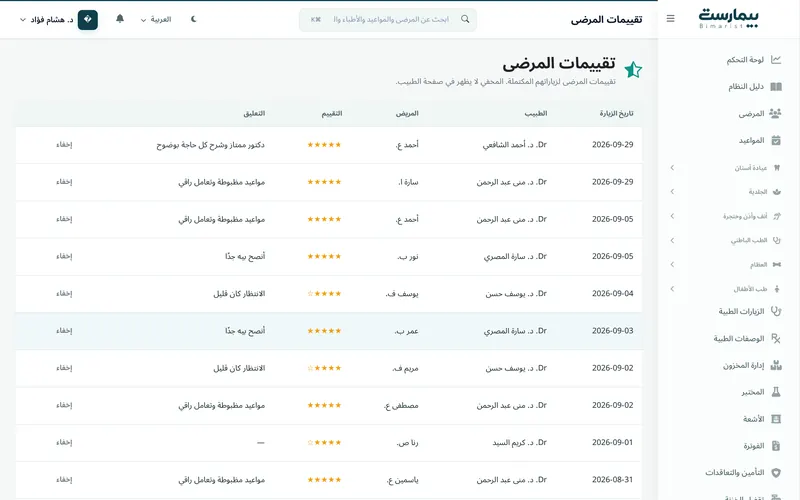This screenshot has height=500, width=800.
Task: Click the stethoscope icon beside الطب الباطني
Action: tap(777, 240)
